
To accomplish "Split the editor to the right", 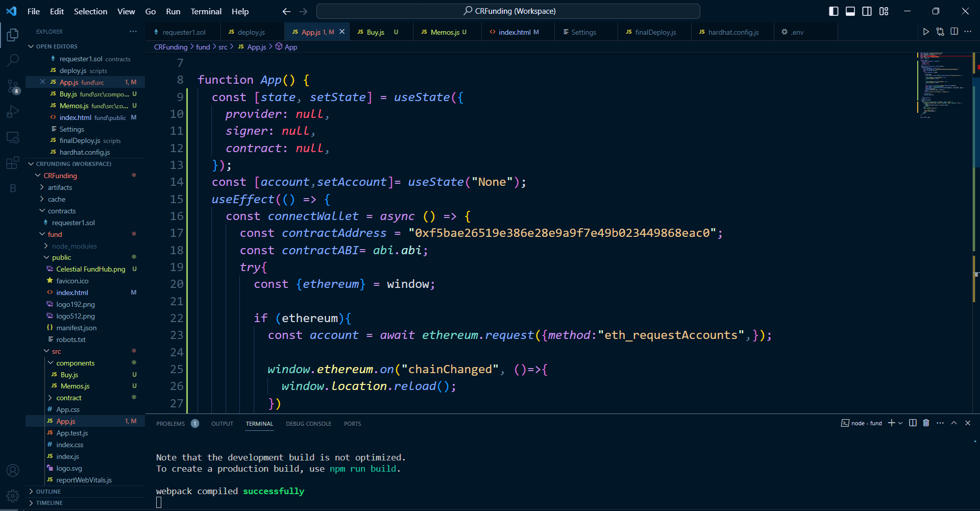I will pos(954,32).
